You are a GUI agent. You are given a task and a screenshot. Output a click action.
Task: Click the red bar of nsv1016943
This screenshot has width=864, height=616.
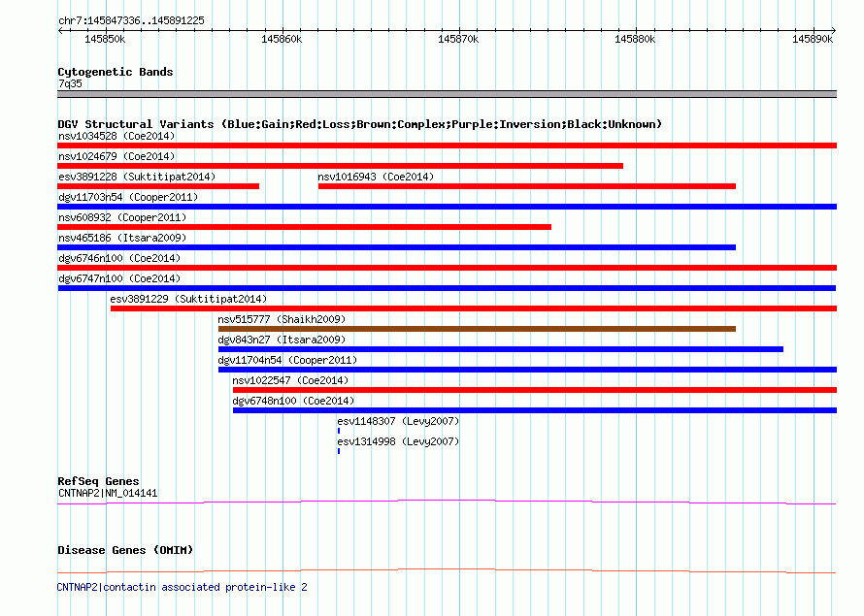[527, 186]
